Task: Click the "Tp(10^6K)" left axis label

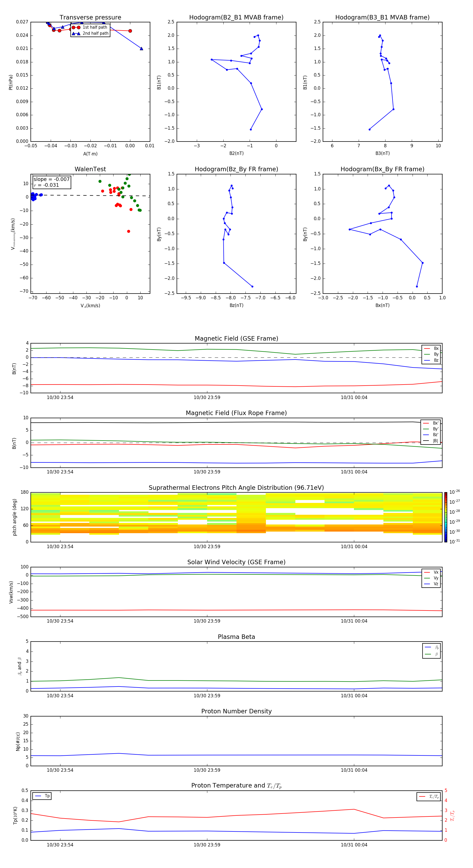Action: point(15,815)
